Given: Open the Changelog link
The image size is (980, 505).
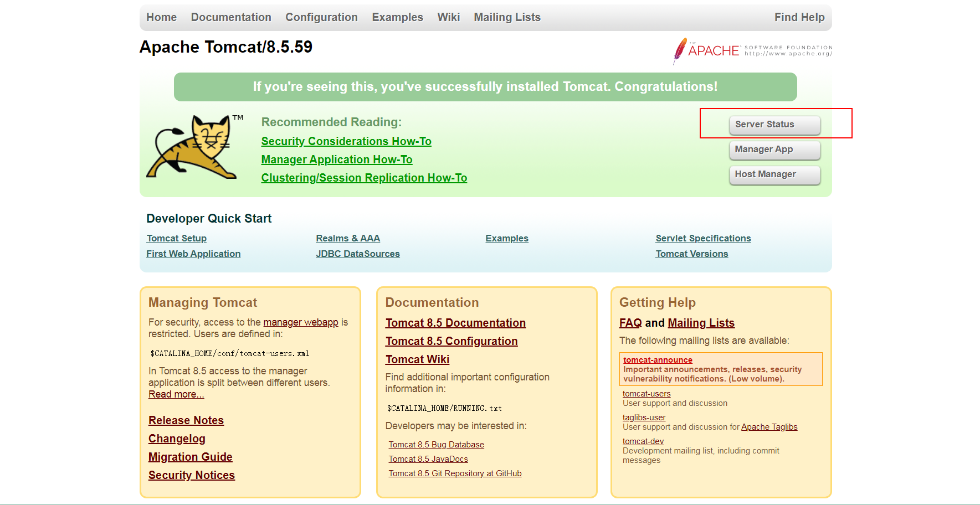Looking at the screenshot, I should (177, 439).
